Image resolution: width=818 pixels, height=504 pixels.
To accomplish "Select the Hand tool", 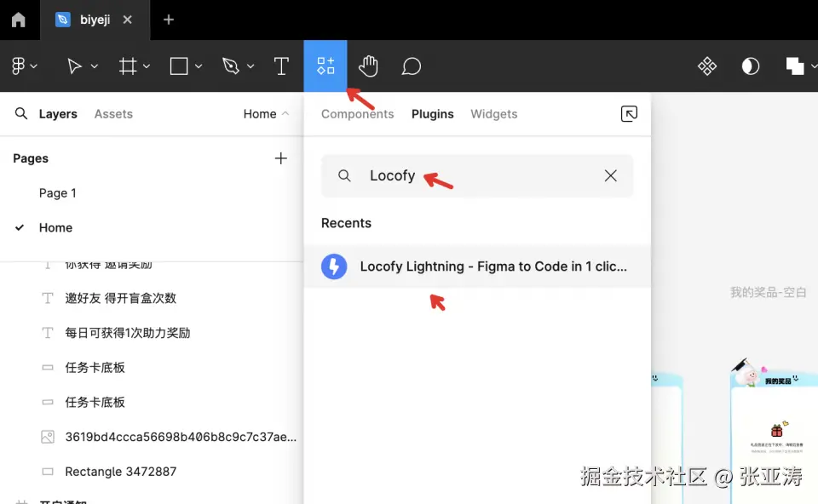I will (x=368, y=66).
